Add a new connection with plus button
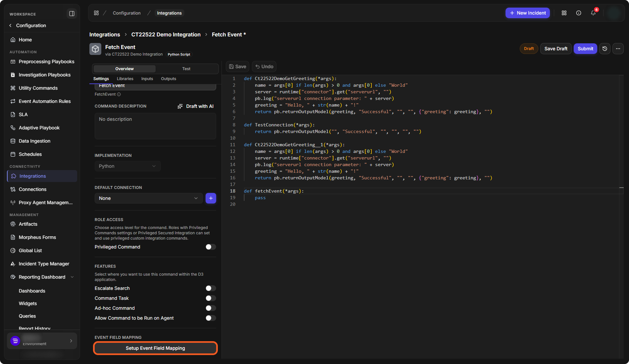629x364 pixels. click(211, 198)
